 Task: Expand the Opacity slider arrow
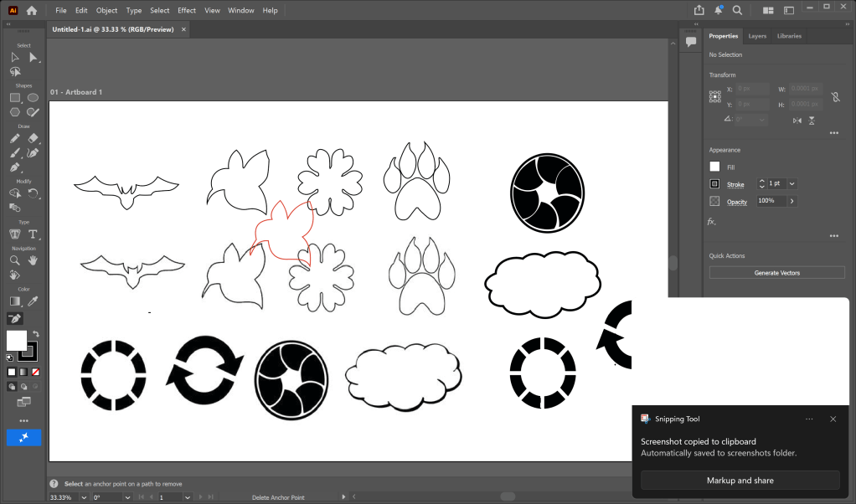click(792, 202)
